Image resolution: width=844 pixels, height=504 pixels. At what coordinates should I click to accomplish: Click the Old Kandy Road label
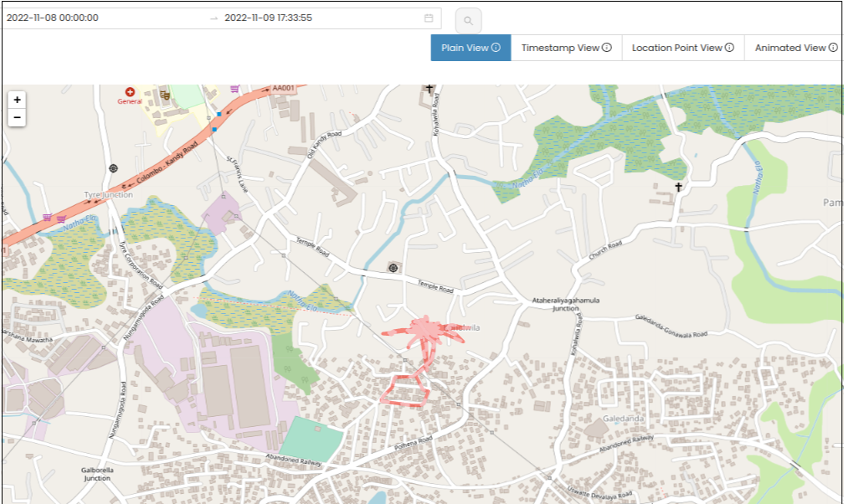tap(324, 144)
